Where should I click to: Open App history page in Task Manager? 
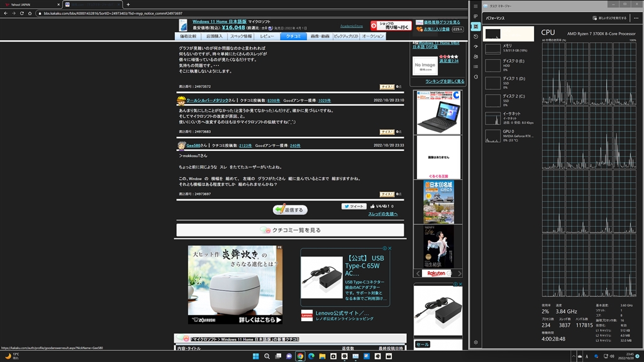[x=475, y=36]
